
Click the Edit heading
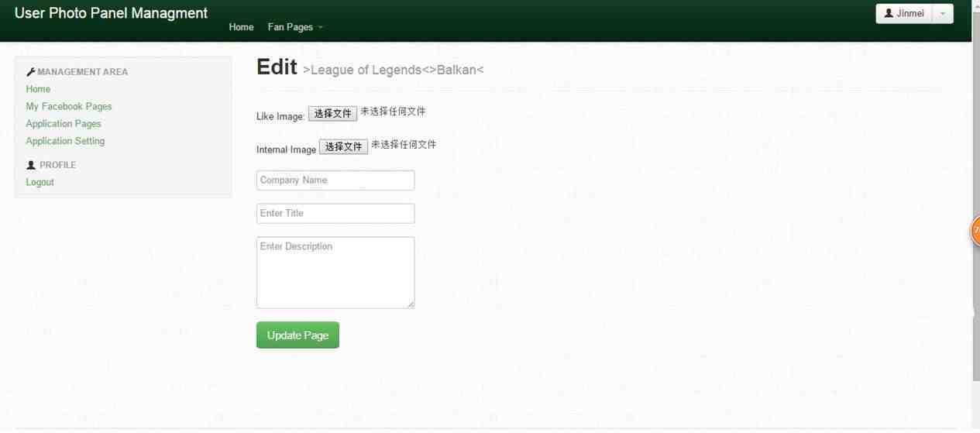click(x=277, y=67)
